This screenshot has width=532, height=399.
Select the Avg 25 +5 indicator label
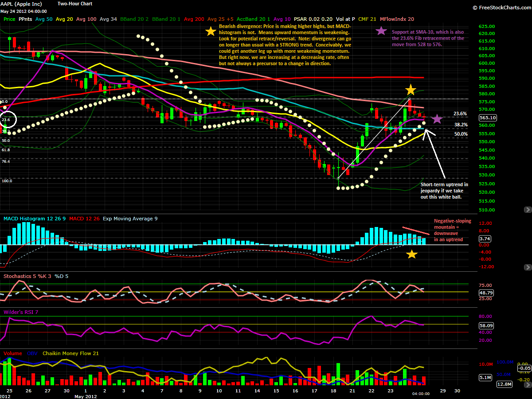point(220,19)
